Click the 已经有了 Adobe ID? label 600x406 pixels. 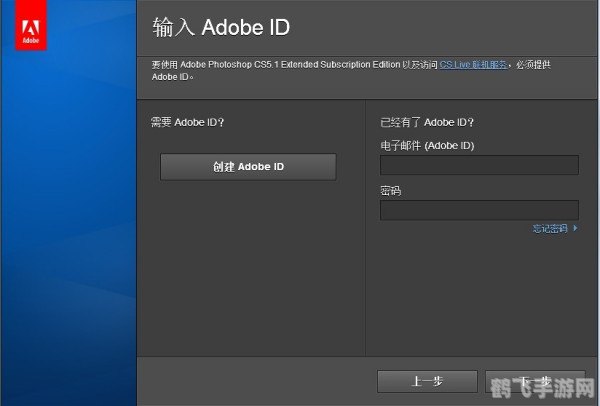pyautogui.click(x=427, y=122)
